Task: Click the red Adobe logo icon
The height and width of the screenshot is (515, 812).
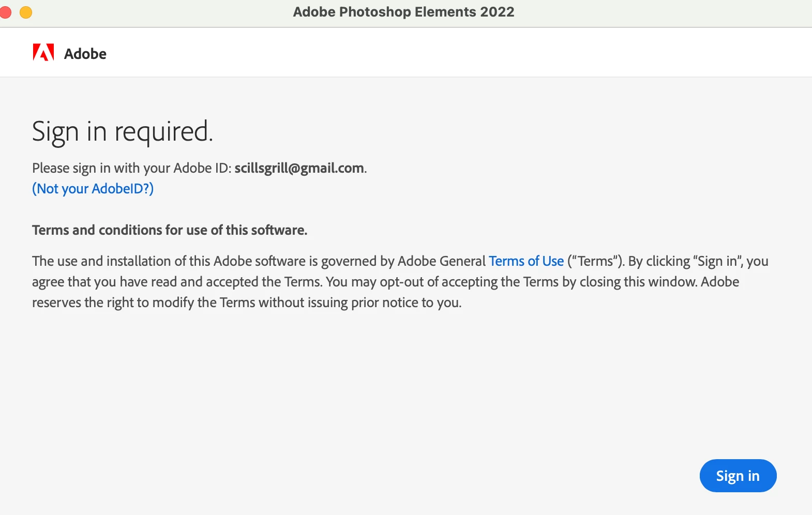Action: point(43,53)
